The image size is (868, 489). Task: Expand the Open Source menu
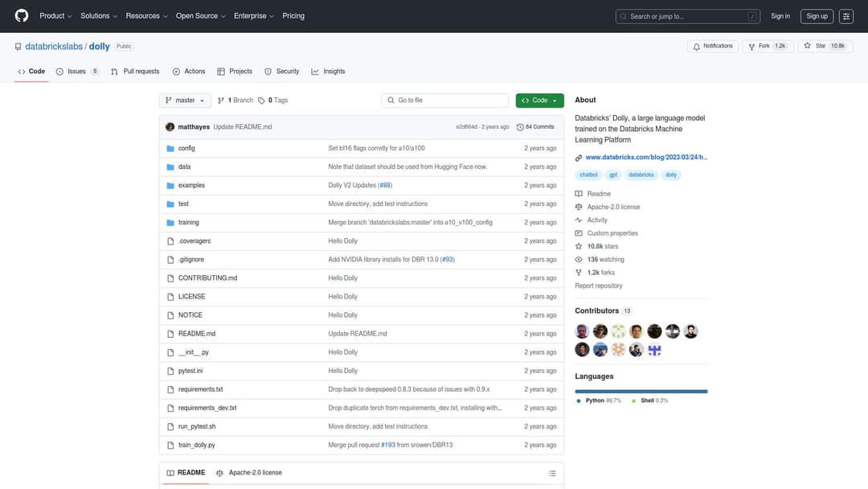pos(200,16)
